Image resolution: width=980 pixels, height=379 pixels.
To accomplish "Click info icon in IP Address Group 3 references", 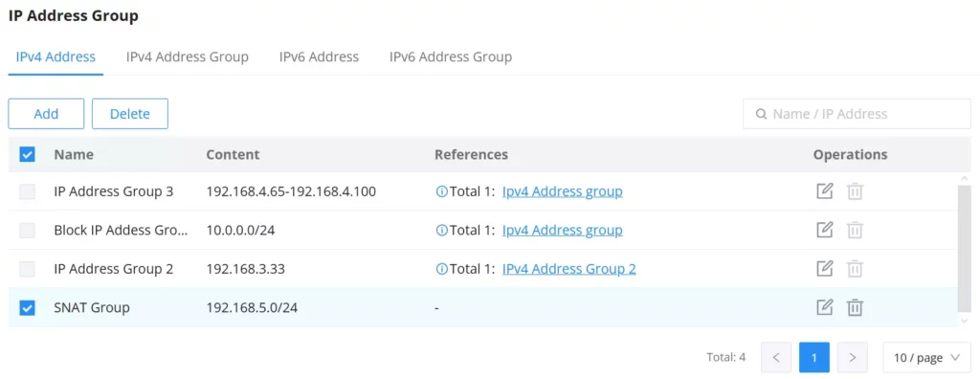I will pyautogui.click(x=441, y=191).
